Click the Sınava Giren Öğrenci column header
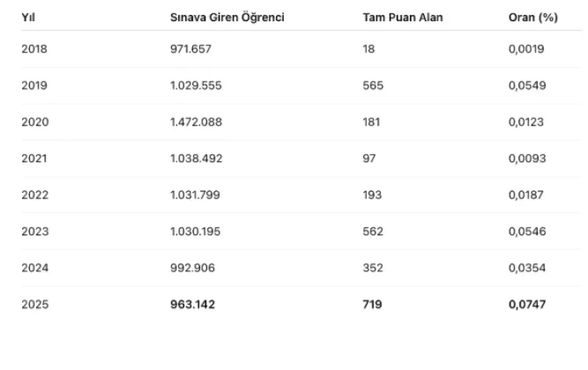The image size is (588, 370). point(227,17)
